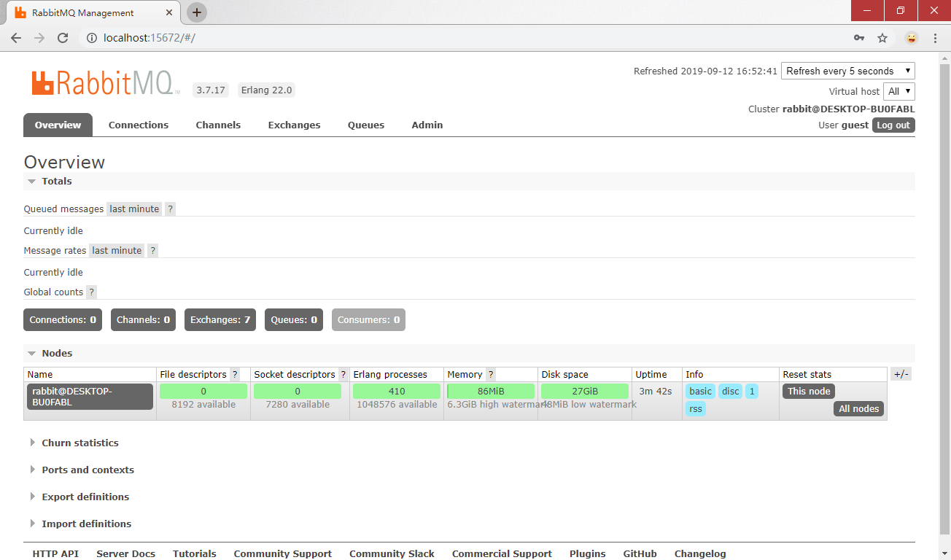The height and width of the screenshot is (560, 951).
Task: Toggle the last minute range for Message rates
Action: (x=116, y=250)
